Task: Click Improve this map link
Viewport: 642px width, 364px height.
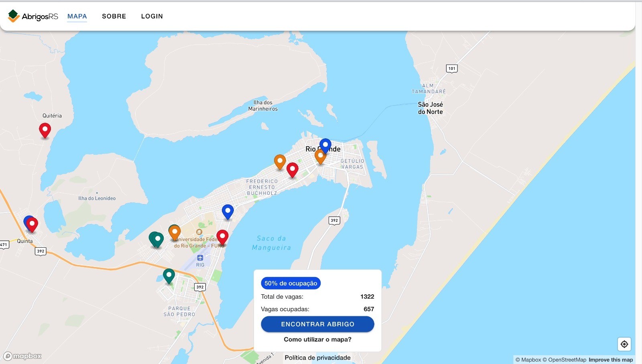Action: pos(611,360)
